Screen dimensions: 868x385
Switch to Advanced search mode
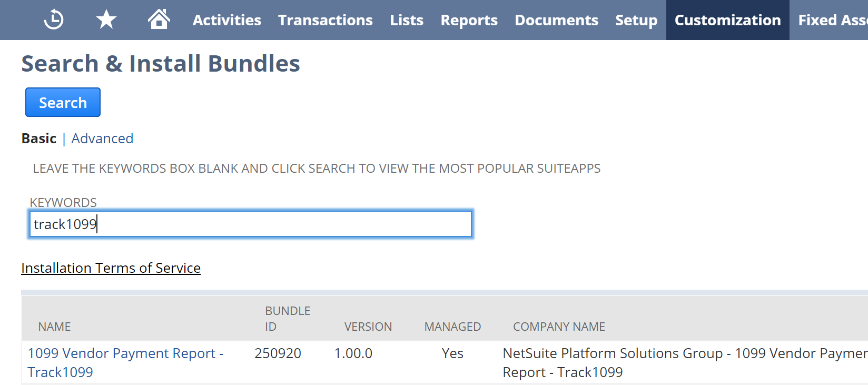pyautogui.click(x=102, y=139)
